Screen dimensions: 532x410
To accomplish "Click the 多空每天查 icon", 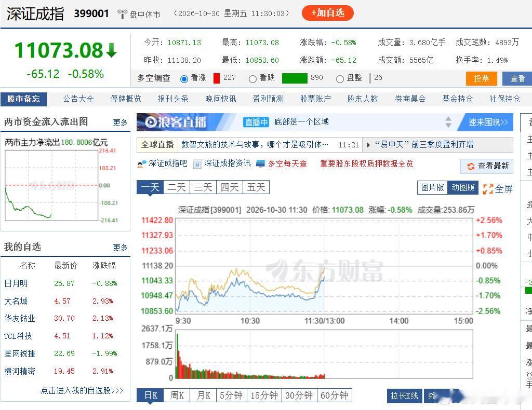I will (x=261, y=163).
